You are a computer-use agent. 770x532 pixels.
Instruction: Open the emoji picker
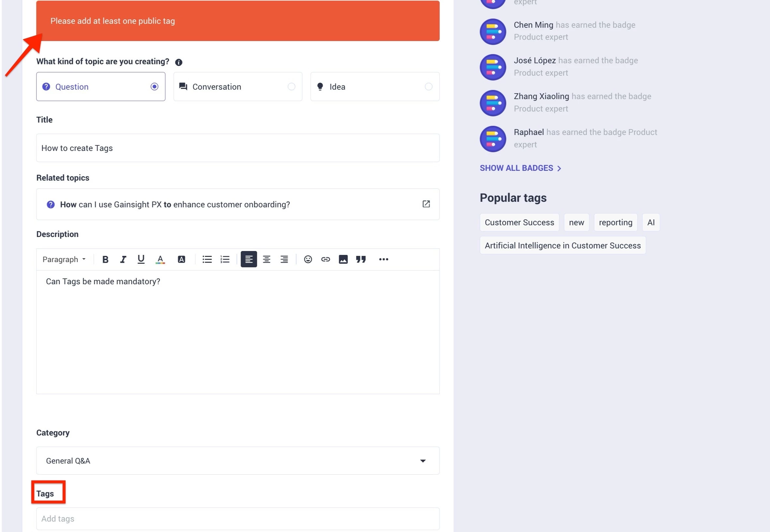coord(308,259)
